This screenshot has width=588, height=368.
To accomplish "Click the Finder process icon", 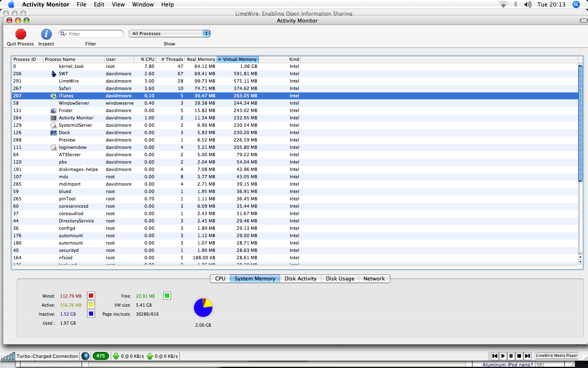I will tap(53, 111).
